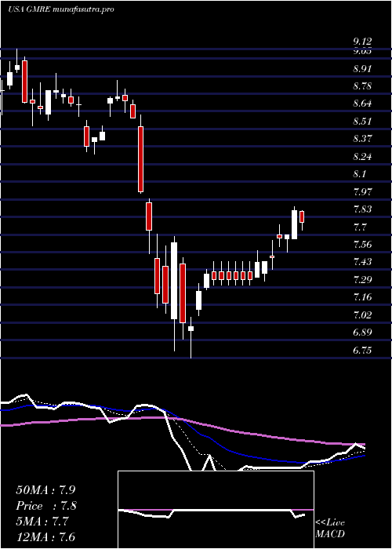Select the 7.83 price axis label
Image resolution: width=392 pixels, height=549 pixels.
pyautogui.click(x=362, y=209)
